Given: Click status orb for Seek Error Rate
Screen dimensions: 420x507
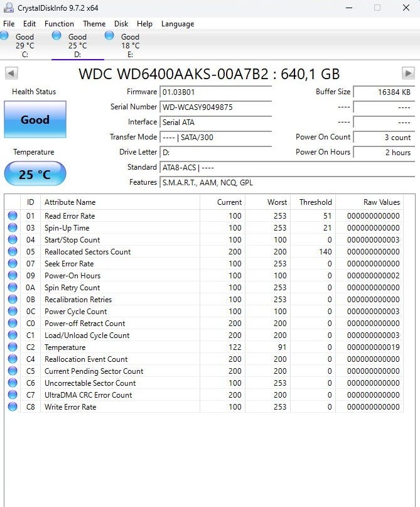Looking at the screenshot, I should pyautogui.click(x=13, y=263).
